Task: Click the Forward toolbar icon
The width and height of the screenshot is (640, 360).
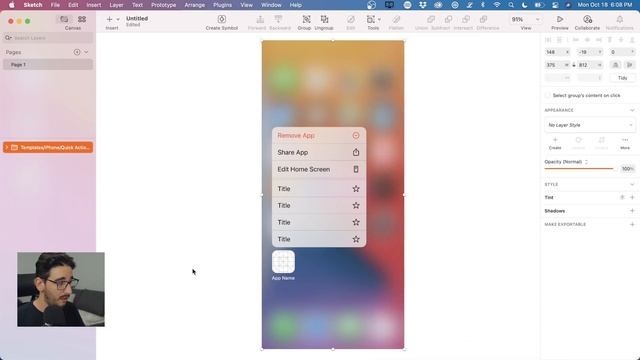Action: point(260,19)
